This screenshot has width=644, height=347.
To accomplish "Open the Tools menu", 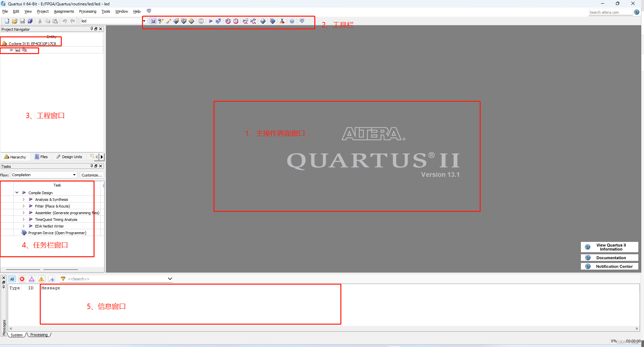I will click(106, 11).
